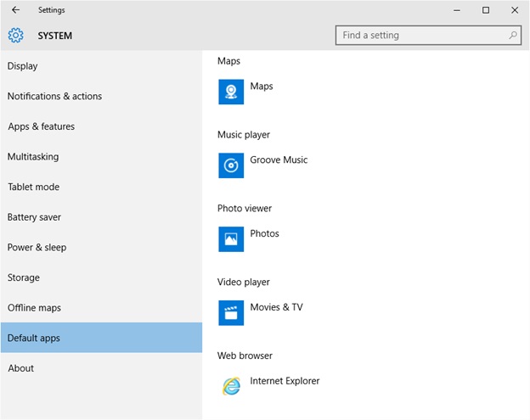Go to Offline maps
530x420 pixels.
[x=34, y=308]
